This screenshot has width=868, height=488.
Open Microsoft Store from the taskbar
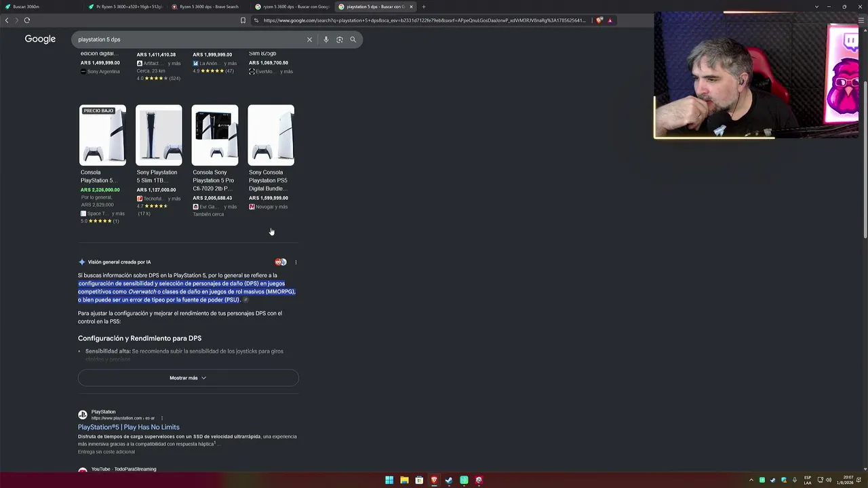point(419,480)
